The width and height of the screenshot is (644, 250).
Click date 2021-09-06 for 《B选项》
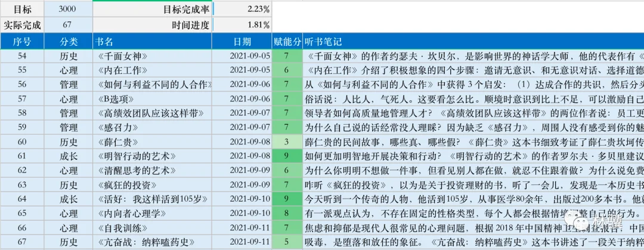[250, 99]
